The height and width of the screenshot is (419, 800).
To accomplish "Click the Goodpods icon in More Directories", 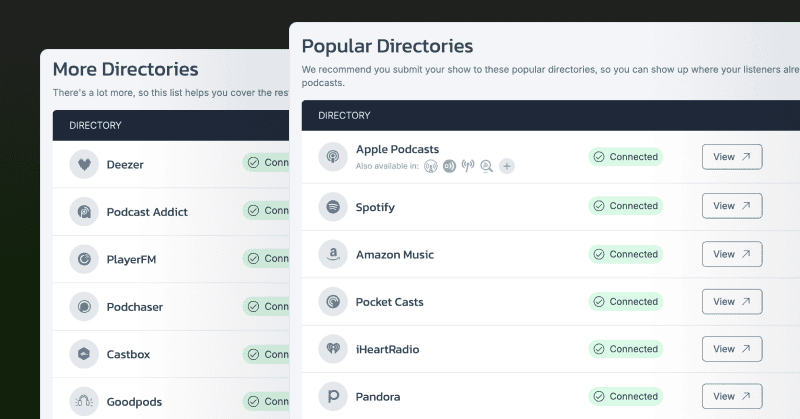I will click(x=84, y=402).
